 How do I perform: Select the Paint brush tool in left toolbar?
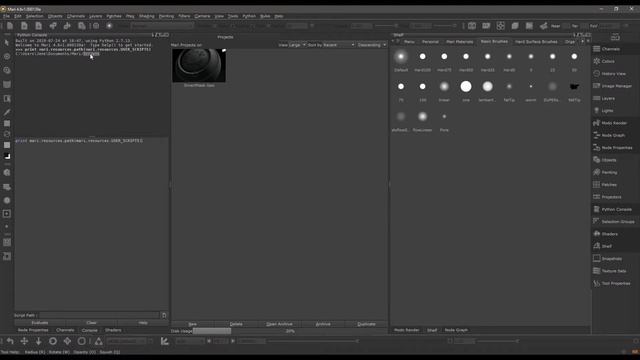(7, 112)
